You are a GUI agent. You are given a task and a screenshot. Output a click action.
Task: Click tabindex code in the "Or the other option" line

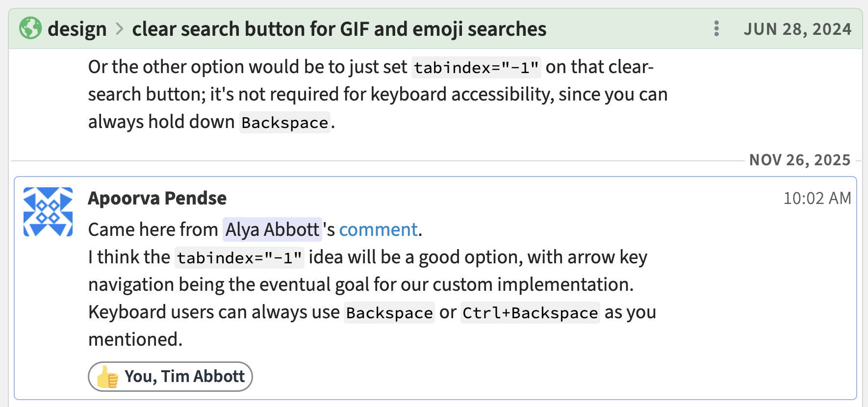tap(476, 67)
